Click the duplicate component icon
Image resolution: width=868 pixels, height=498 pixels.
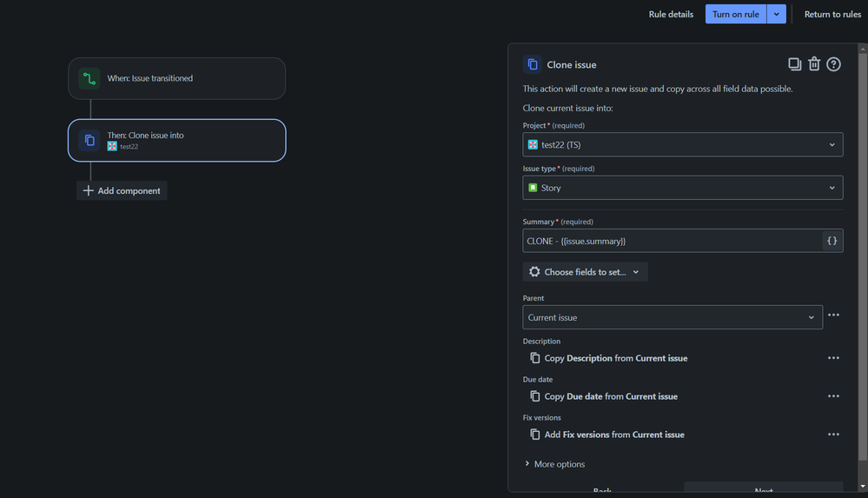pos(794,64)
